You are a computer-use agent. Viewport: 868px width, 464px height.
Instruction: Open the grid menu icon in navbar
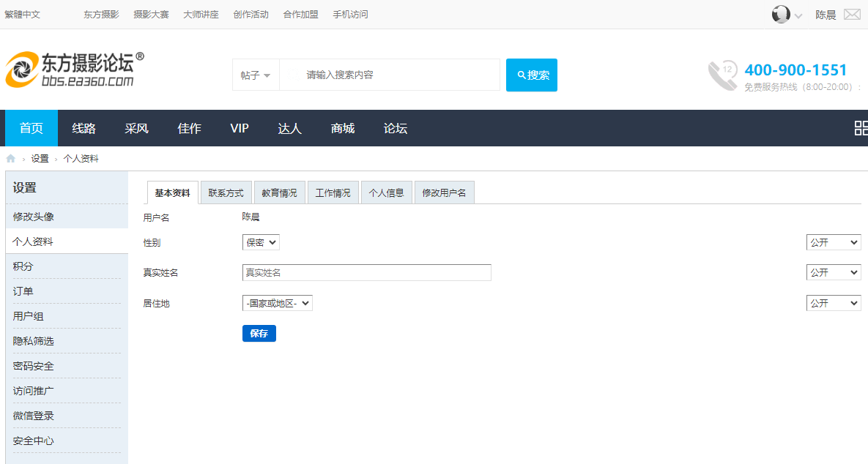point(861,128)
